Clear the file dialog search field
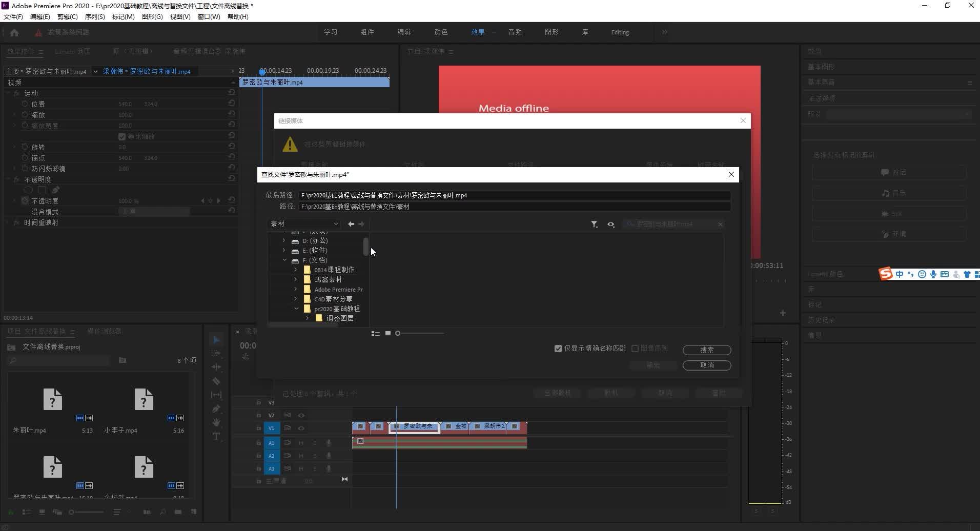The image size is (980, 531). tap(720, 224)
